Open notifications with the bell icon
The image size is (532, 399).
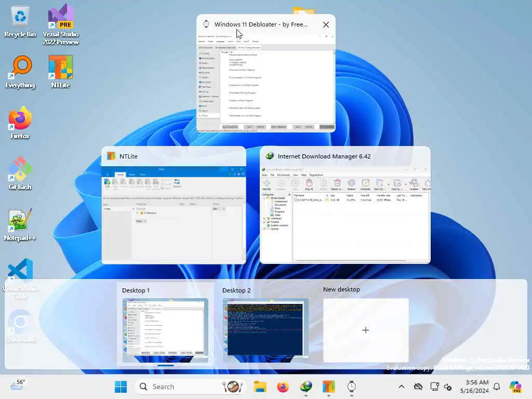point(497,387)
